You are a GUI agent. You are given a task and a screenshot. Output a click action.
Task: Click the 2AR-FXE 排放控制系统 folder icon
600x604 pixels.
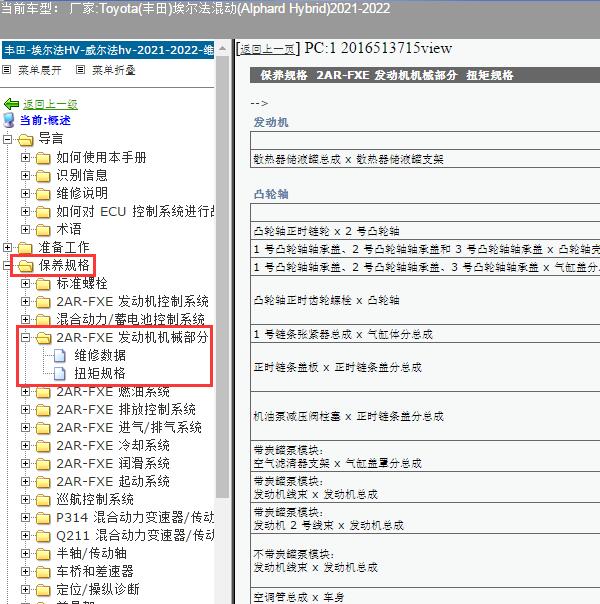point(43,410)
